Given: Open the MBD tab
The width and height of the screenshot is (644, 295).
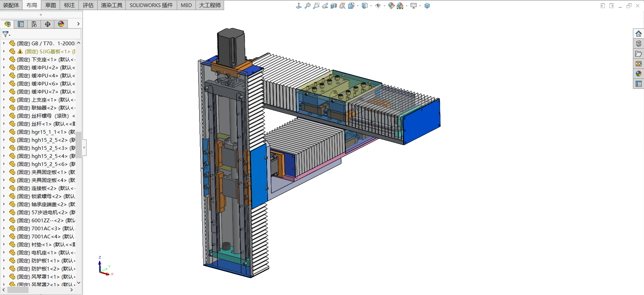Looking at the screenshot, I should 186,5.
